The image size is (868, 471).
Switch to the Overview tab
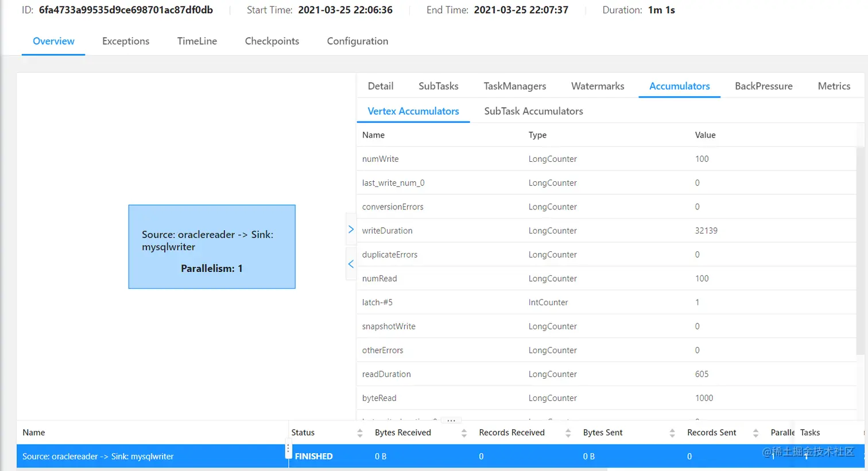click(53, 41)
